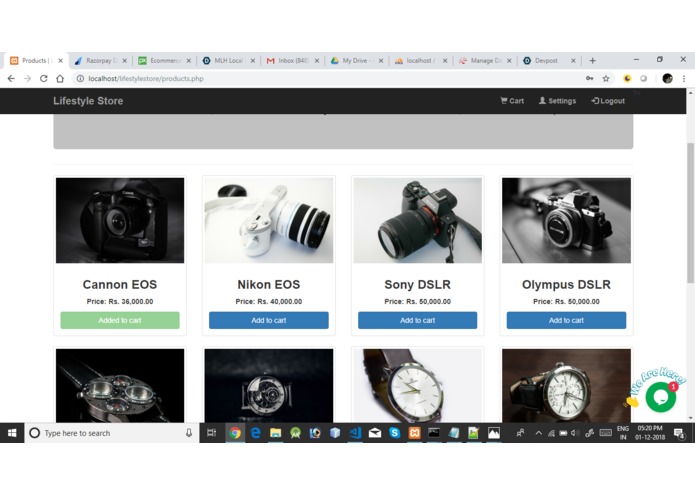This screenshot has height=494, width=695.
Task: Go back with the browser back arrow
Action: click(11, 78)
